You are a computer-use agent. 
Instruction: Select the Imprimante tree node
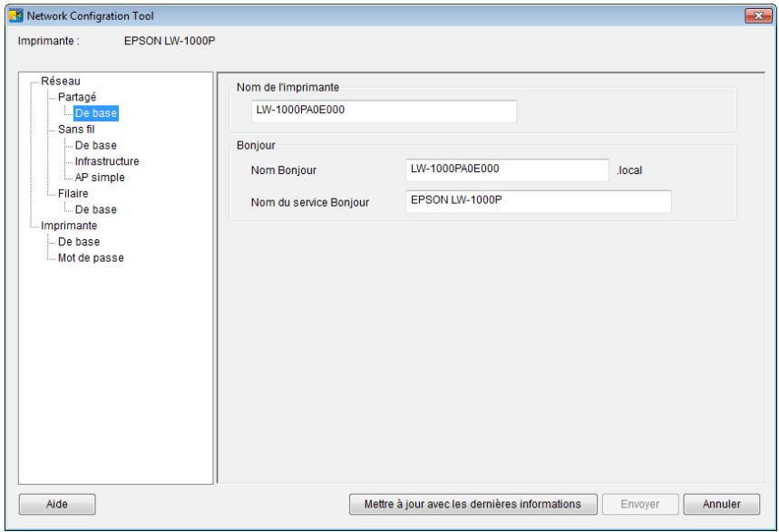[x=69, y=226]
